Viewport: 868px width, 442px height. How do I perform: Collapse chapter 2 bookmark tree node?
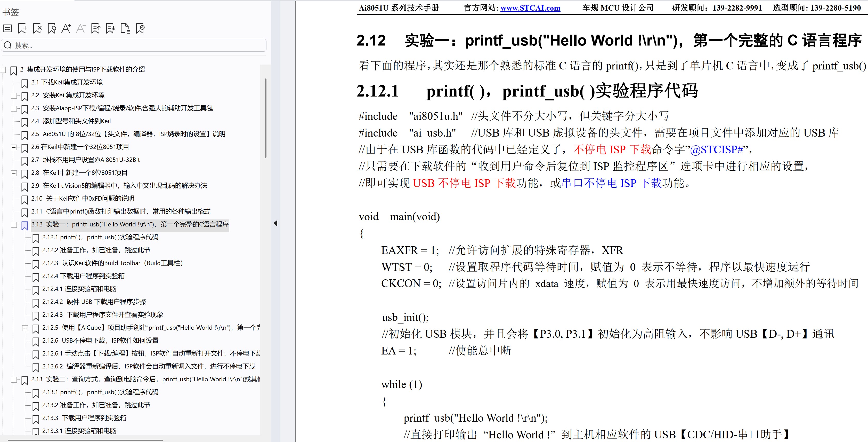[x=3, y=70]
